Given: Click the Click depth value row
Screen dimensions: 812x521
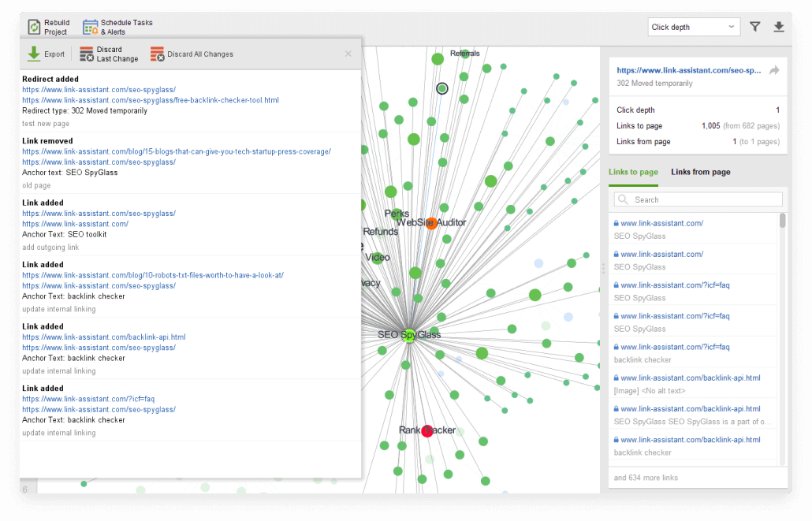Looking at the screenshot, I should coord(698,110).
